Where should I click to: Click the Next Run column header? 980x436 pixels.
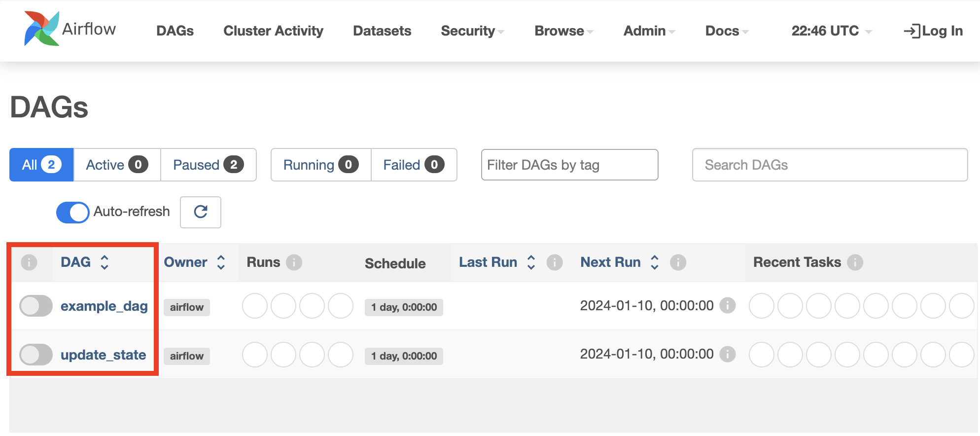tap(610, 262)
